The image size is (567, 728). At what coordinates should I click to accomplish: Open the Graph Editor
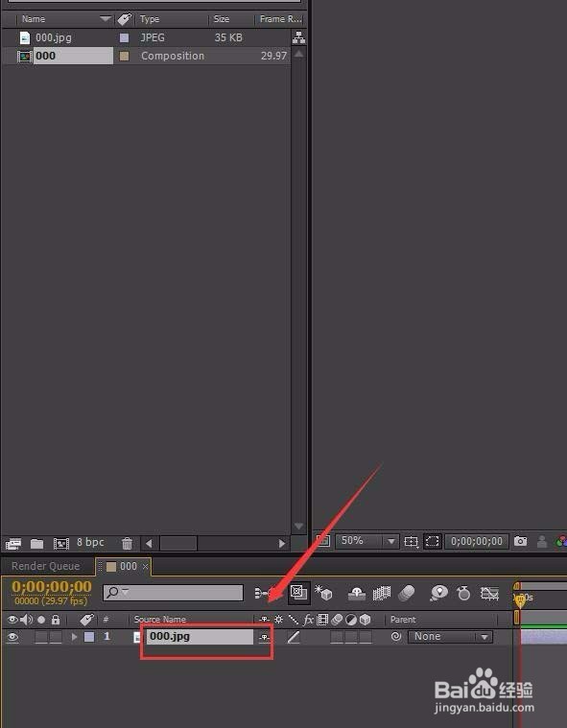489,594
